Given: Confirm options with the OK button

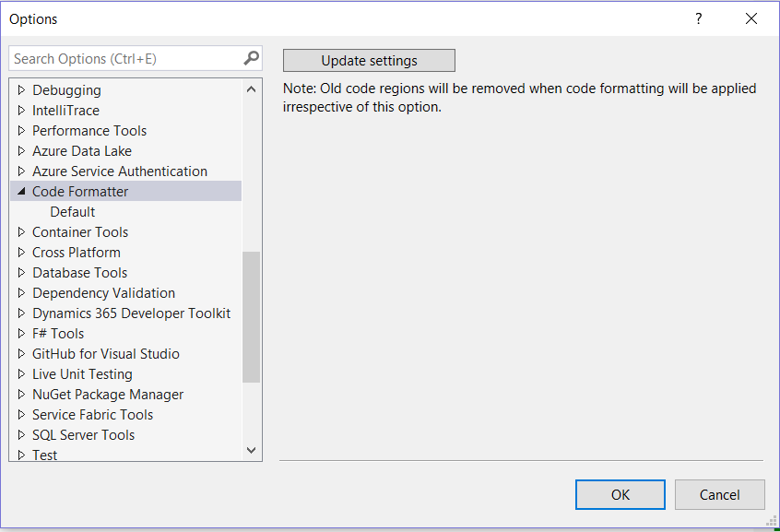Looking at the screenshot, I should pos(620,494).
